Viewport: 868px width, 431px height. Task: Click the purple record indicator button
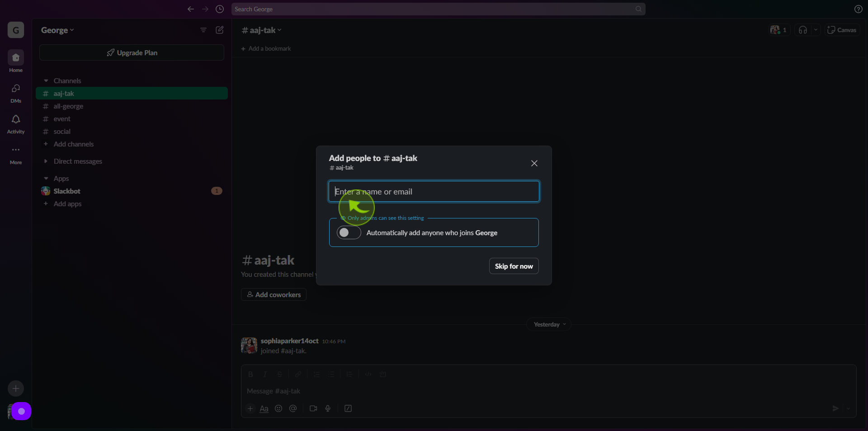[x=21, y=411]
